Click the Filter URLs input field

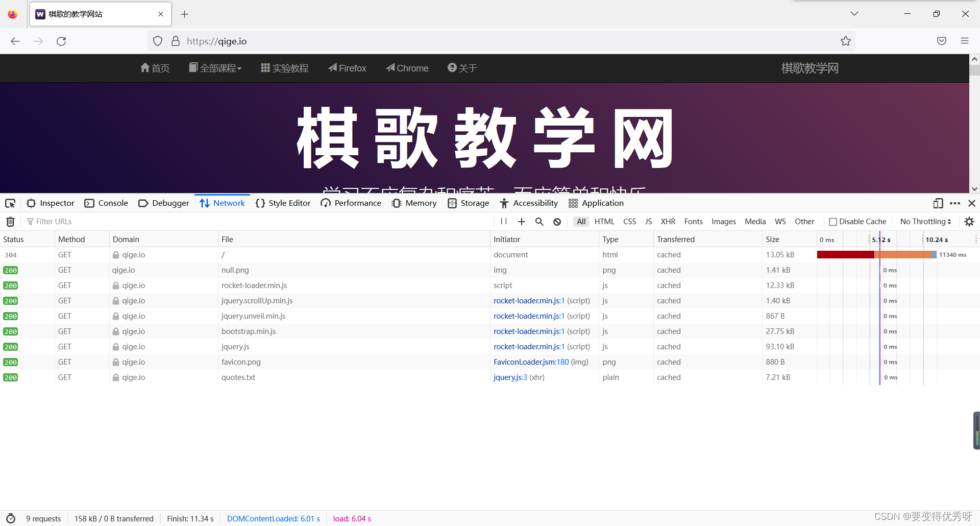tap(258, 222)
